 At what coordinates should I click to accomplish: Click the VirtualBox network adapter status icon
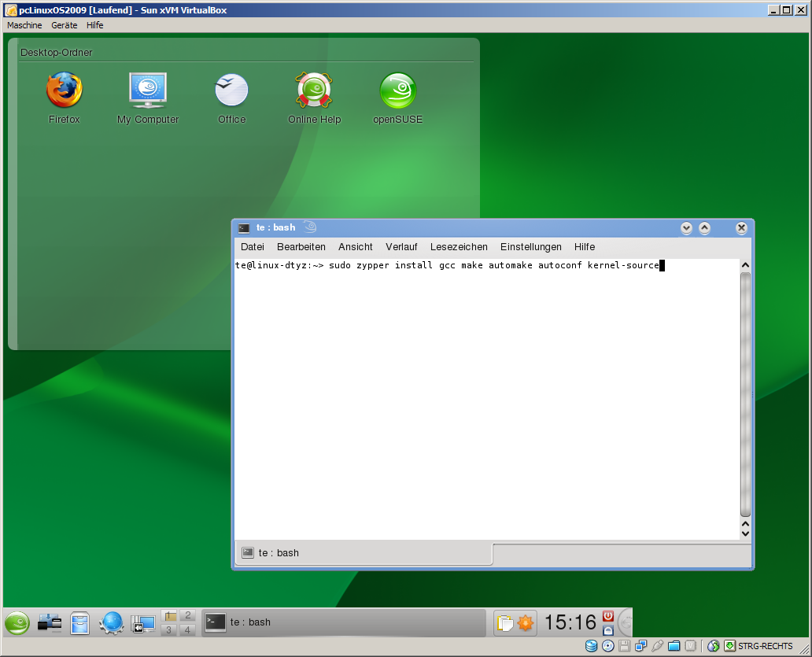(x=640, y=646)
